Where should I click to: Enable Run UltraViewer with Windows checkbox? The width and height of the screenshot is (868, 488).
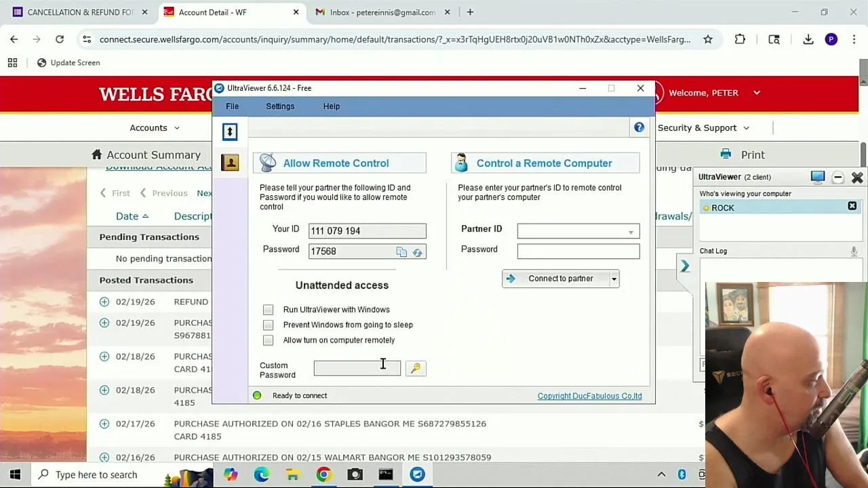tap(269, 310)
